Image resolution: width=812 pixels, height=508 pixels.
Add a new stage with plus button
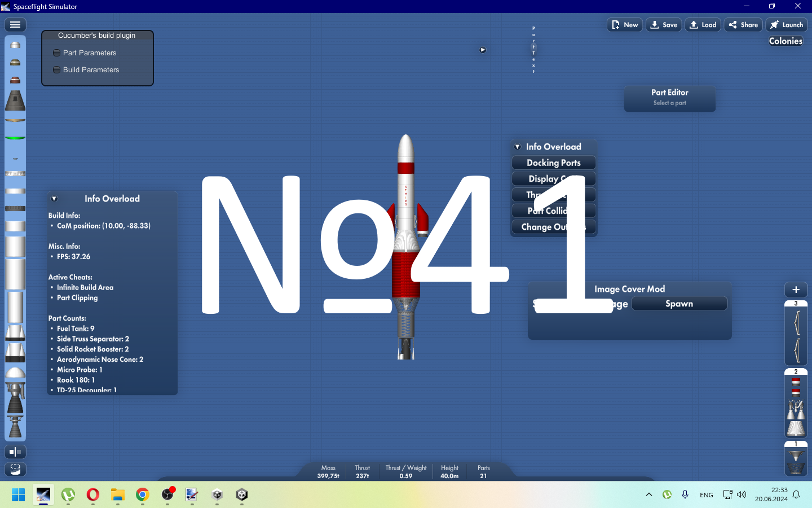click(796, 290)
